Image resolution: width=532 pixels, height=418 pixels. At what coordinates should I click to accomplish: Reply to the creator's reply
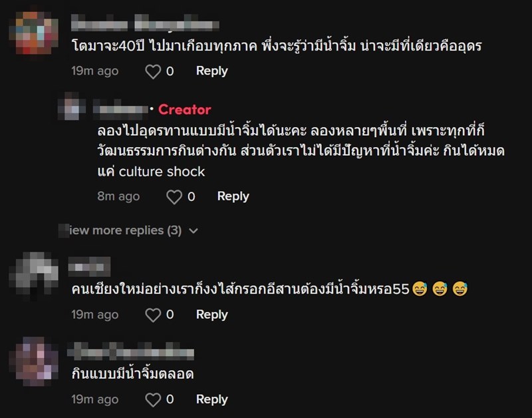click(235, 197)
